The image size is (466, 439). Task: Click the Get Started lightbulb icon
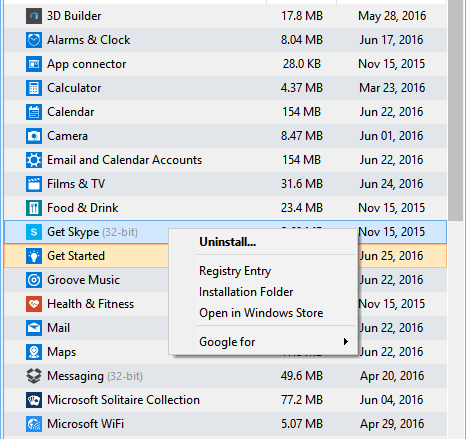click(x=34, y=256)
